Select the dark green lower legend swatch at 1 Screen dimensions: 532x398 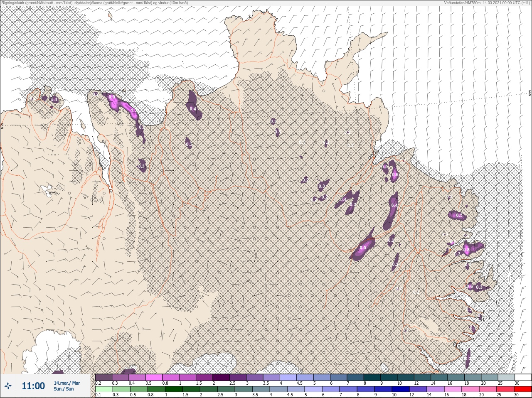(x=173, y=389)
